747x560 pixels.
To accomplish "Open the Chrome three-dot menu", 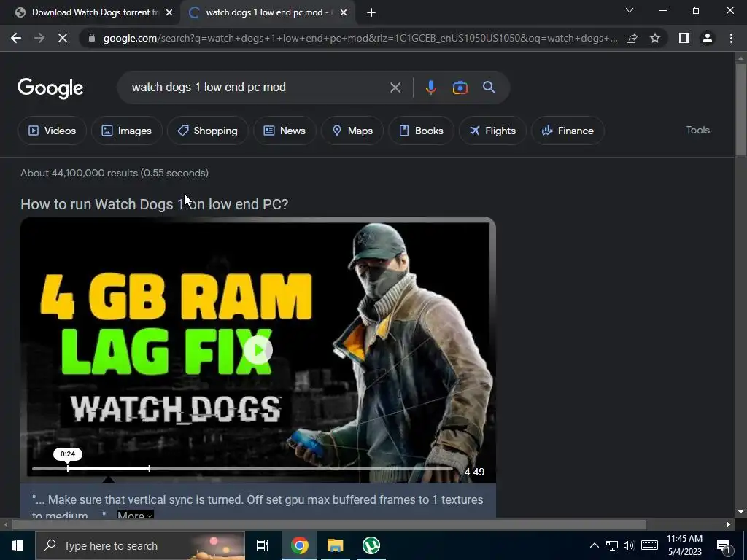I will (x=731, y=38).
